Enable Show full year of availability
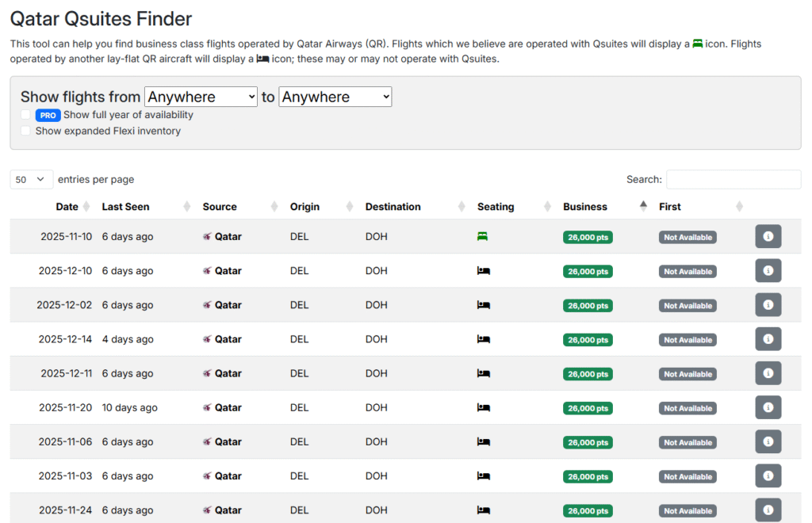812x523 pixels. point(25,114)
